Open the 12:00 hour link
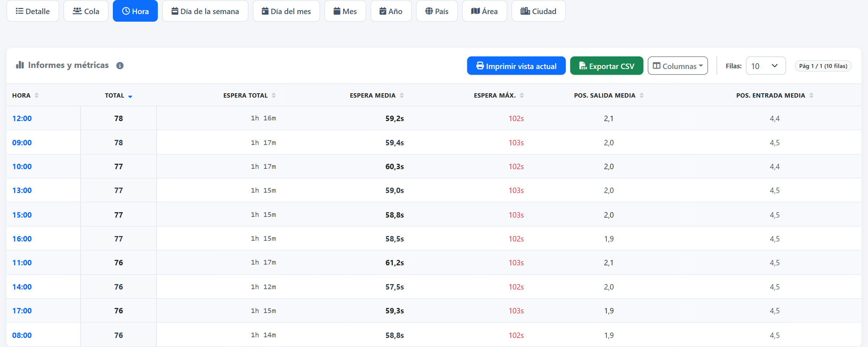 [22, 119]
